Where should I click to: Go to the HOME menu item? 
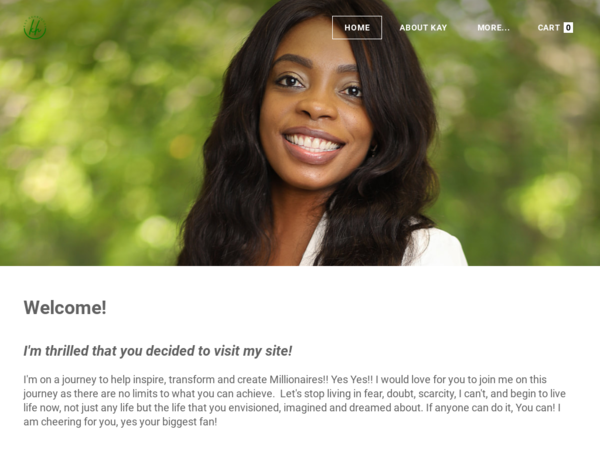[x=357, y=28]
